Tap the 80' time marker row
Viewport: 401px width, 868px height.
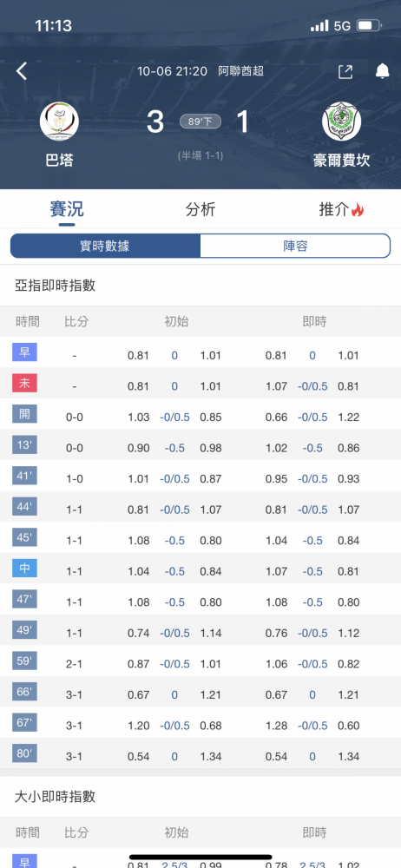click(x=200, y=756)
